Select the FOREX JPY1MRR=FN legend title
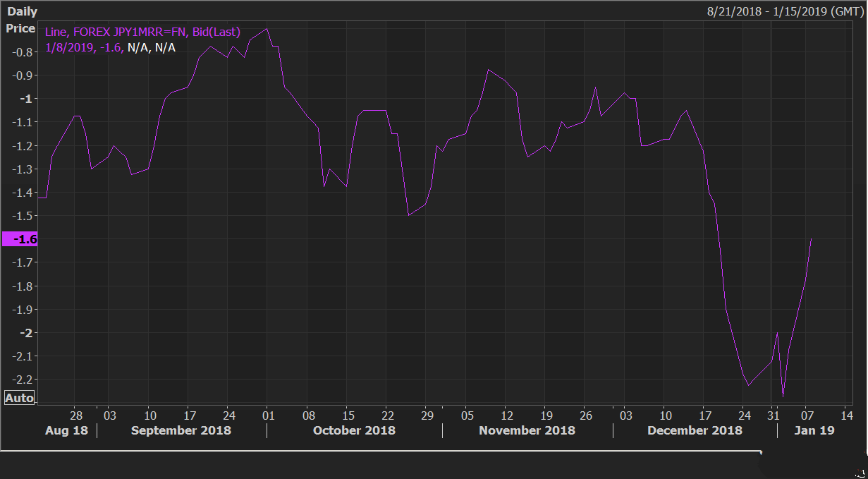The height and width of the screenshot is (479, 868). tap(142, 32)
